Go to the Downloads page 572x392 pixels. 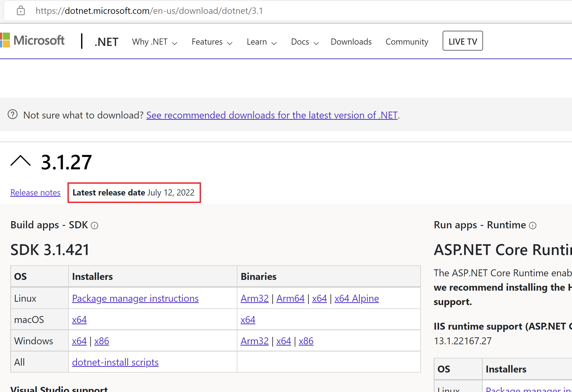click(351, 42)
